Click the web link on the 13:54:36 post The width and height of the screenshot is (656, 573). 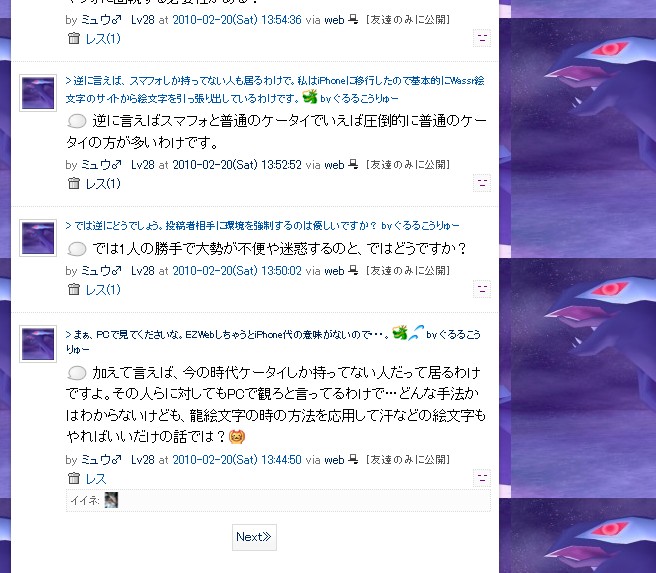334,20
